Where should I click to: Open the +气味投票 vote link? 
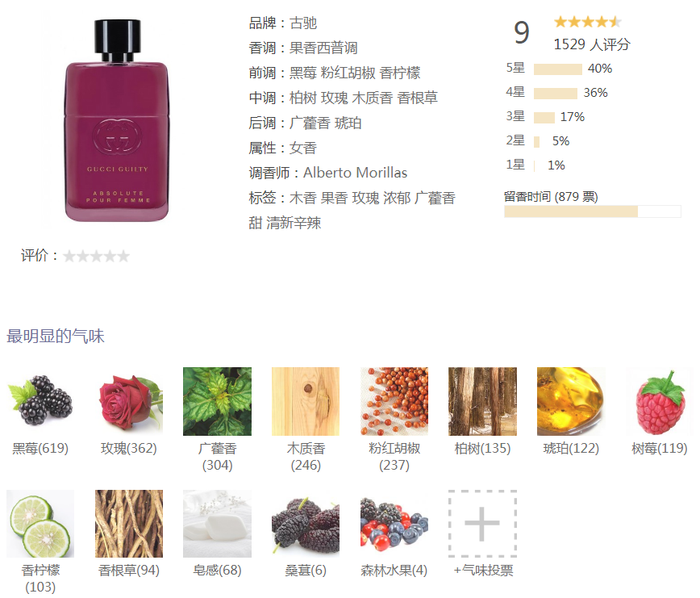coord(483,571)
